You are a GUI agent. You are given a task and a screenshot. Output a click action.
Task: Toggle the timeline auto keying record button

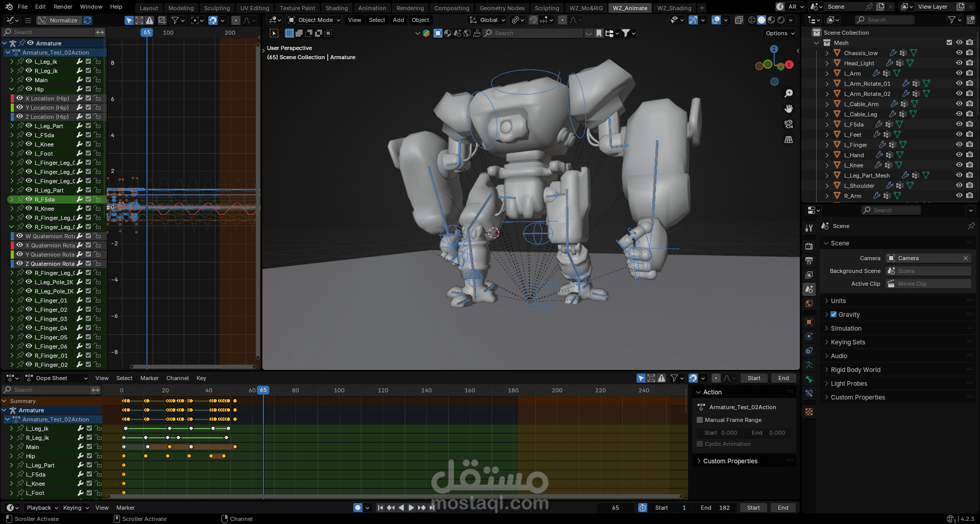(x=358, y=508)
